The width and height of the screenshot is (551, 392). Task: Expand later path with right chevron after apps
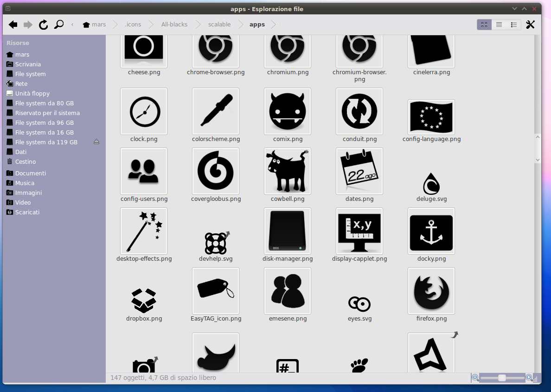tap(280, 25)
